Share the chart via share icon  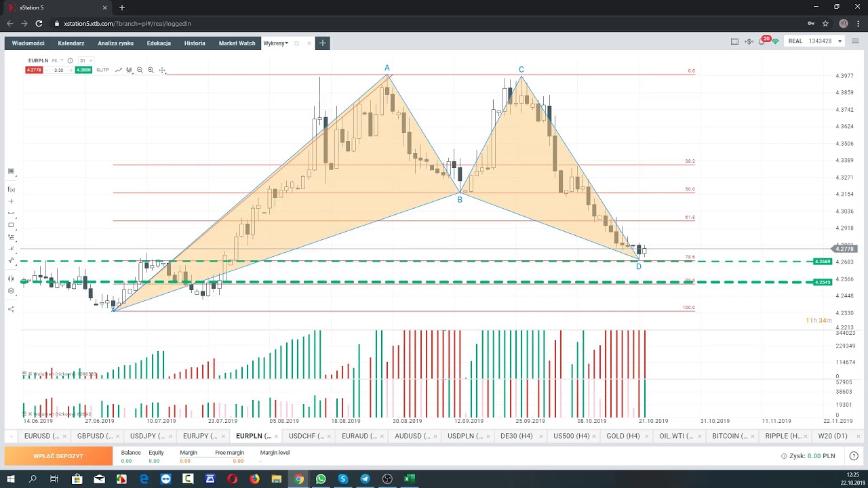tap(11, 309)
